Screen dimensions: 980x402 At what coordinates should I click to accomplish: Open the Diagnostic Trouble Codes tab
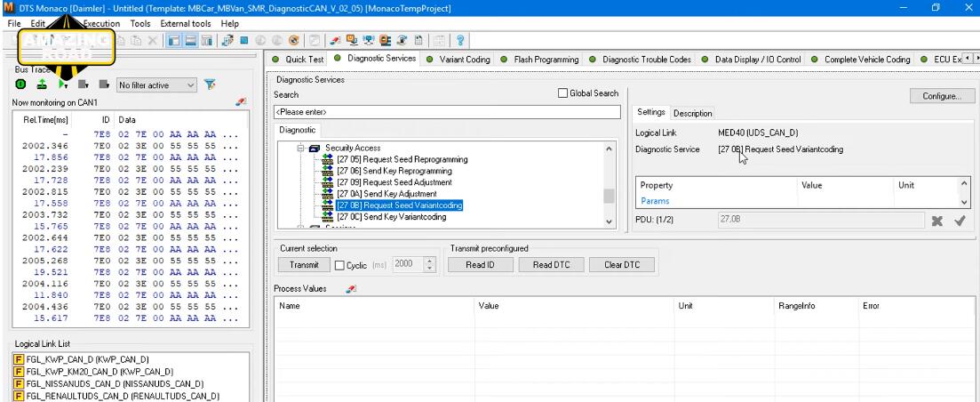point(640,60)
